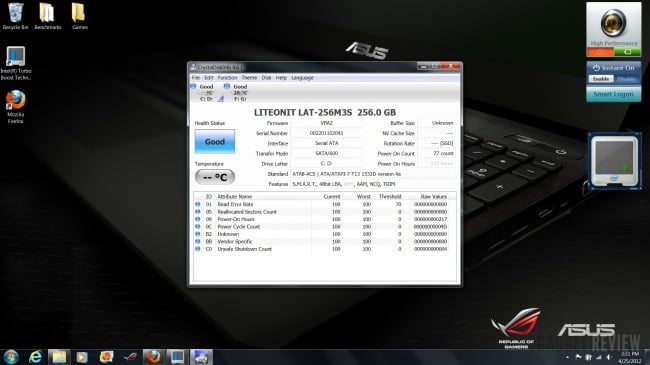Image resolution: width=650 pixels, height=365 pixels.
Task: Click the taskbar clock showing 4/25/2012
Action: [x=630, y=357]
